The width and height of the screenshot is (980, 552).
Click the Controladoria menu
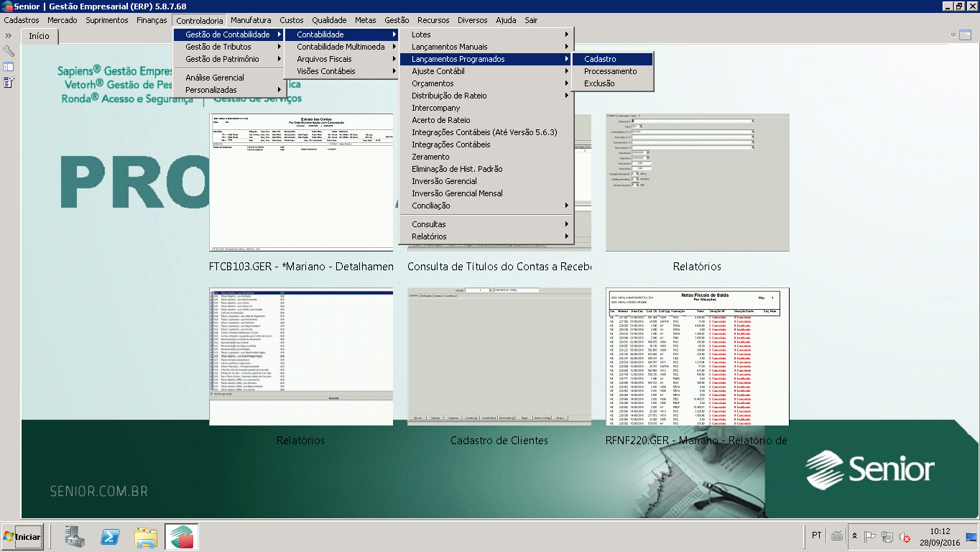coord(200,20)
